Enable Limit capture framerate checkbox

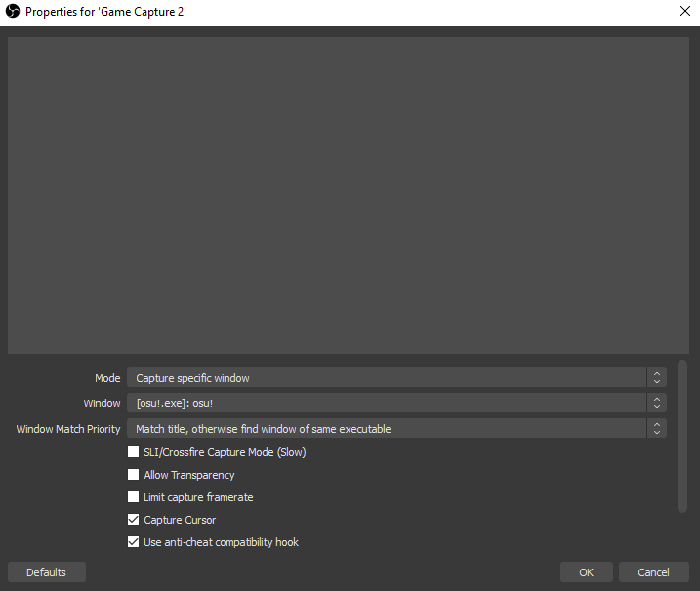(x=133, y=497)
